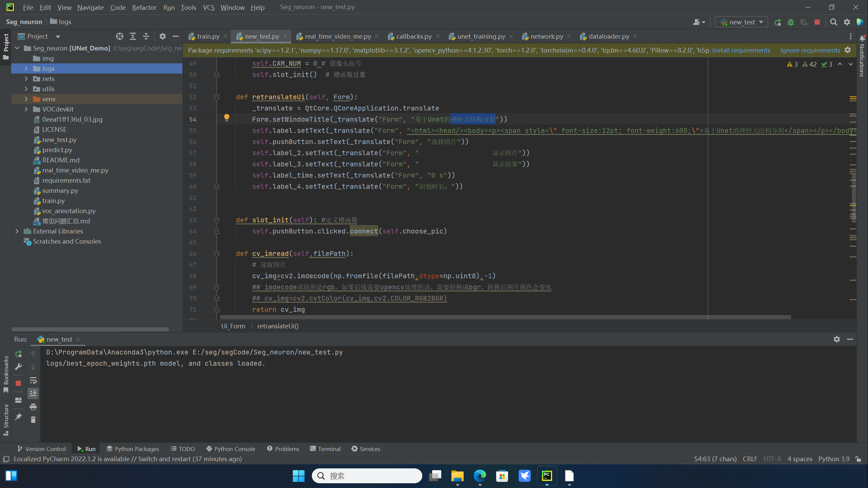This screenshot has height=488, width=868.
Task: Click the Print output icon in Run panel
Action: pos(33,407)
